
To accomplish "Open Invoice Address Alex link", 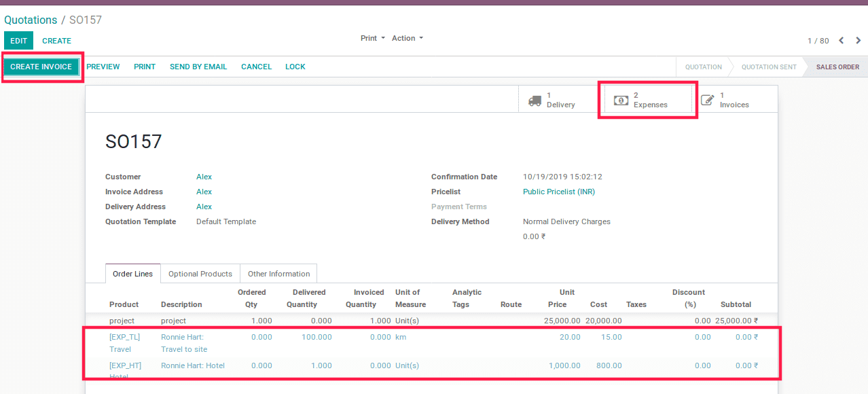I will pyautogui.click(x=204, y=192).
